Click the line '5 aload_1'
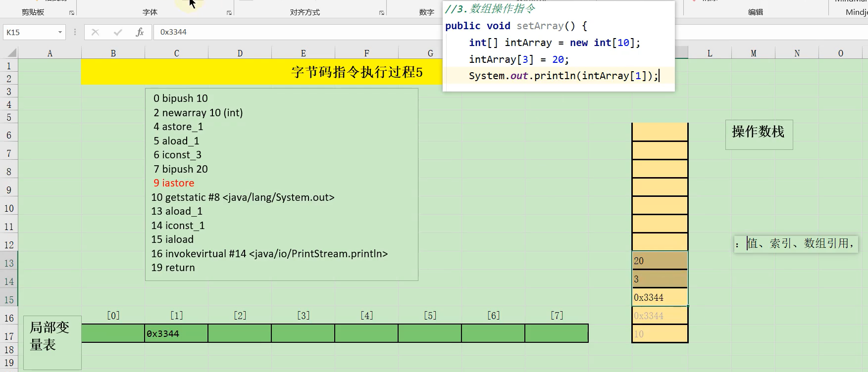Screen dimensions: 868x372 click(176, 141)
